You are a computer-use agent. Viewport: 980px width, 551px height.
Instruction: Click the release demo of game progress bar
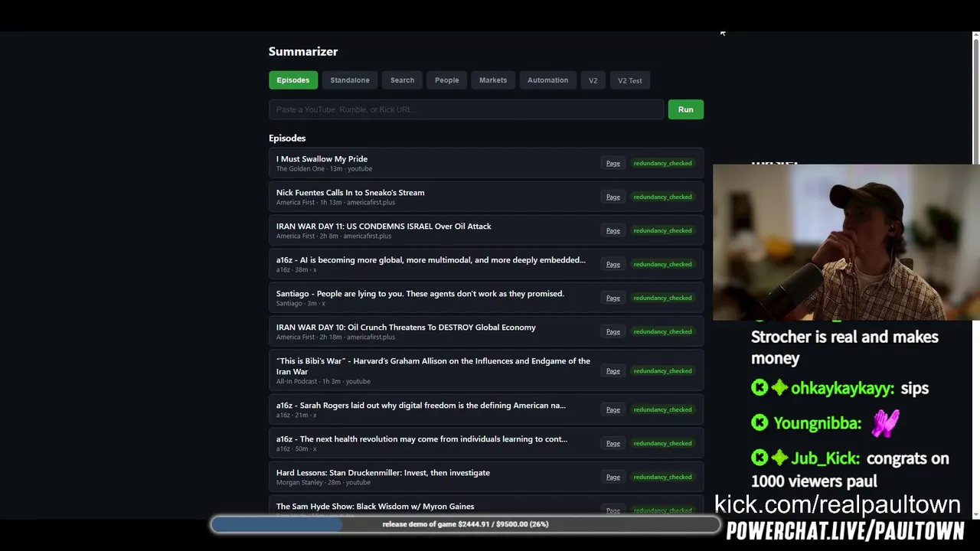[x=465, y=524]
